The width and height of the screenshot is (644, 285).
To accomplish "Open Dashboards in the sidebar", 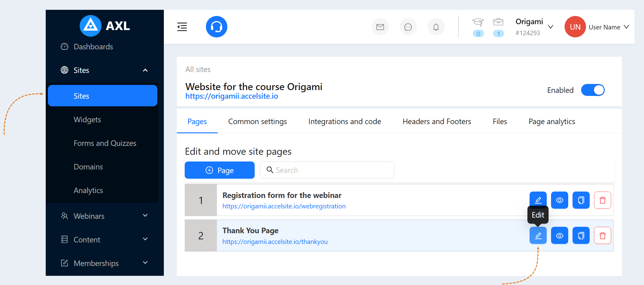I will (93, 47).
